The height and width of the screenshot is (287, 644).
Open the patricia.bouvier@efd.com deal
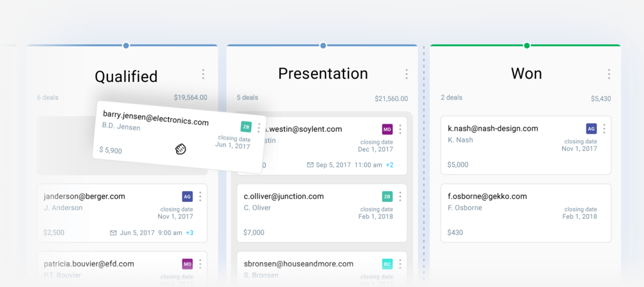(89, 264)
